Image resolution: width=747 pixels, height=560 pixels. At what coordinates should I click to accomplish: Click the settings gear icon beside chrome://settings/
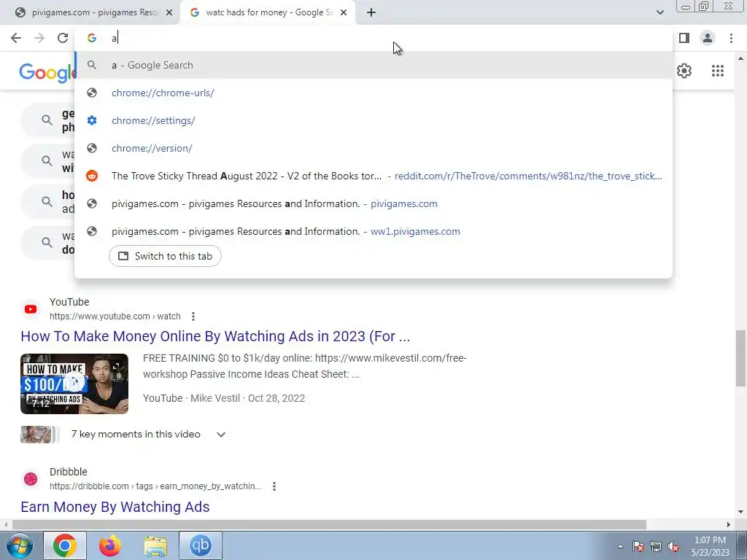[92, 120]
